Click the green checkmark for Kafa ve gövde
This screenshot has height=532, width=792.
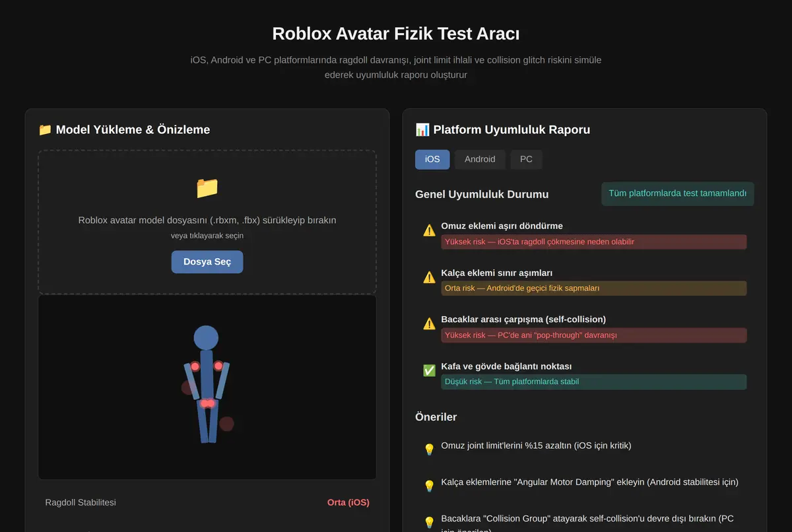point(429,370)
